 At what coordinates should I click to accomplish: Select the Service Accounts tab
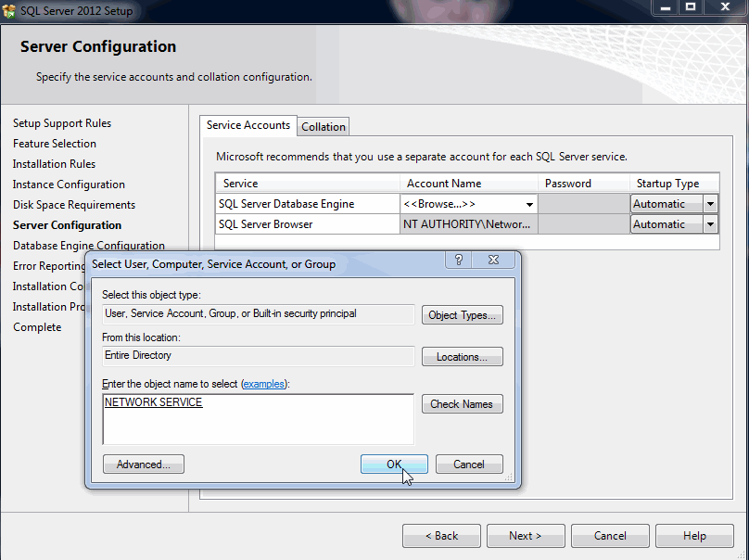click(x=248, y=125)
